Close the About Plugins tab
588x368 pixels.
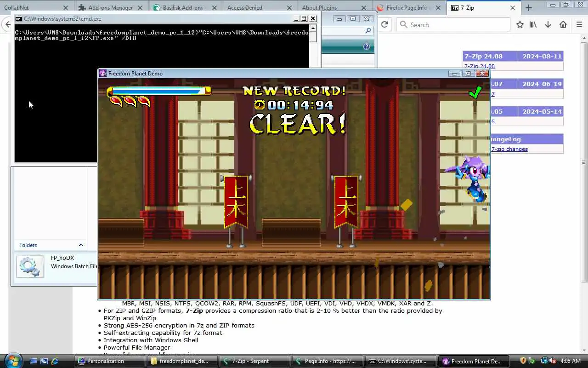(x=363, y=8)
